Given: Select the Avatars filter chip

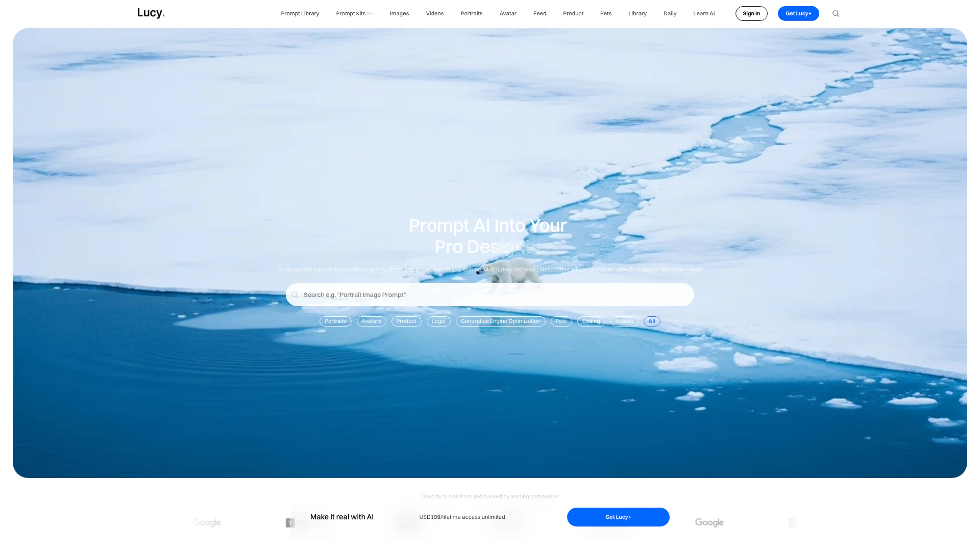Looking at the screenshot, I should pyautogui.click(x=371, y=321).
